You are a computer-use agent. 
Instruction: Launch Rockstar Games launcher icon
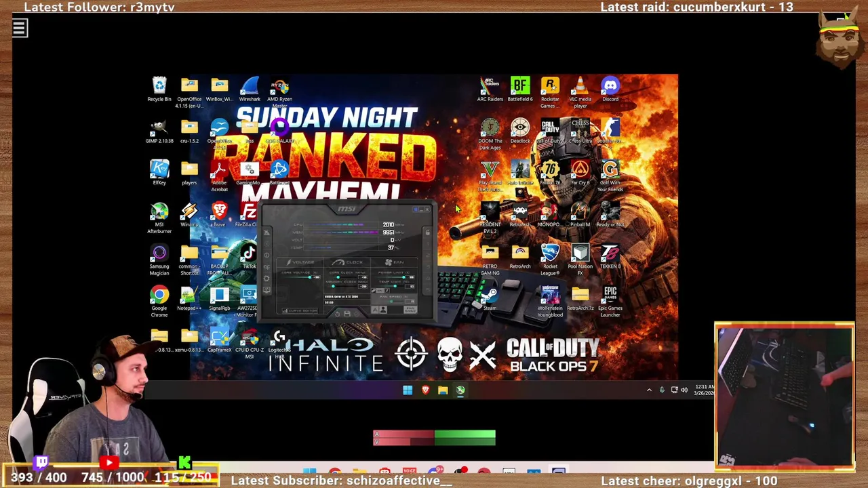(x=550, y=92)
